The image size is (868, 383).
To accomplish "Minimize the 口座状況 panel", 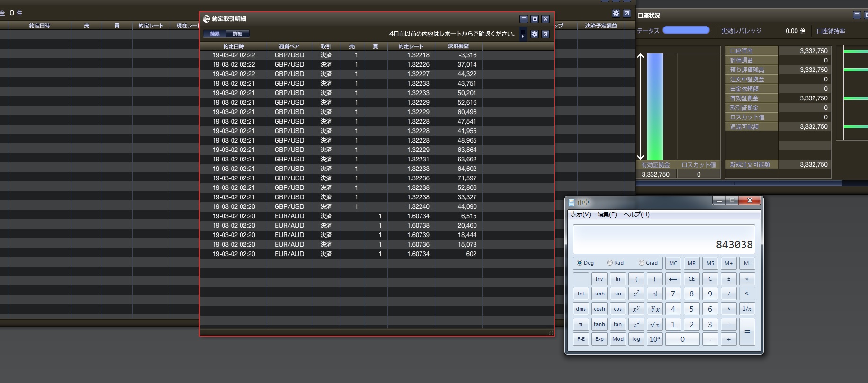I will tap(857, 15).
